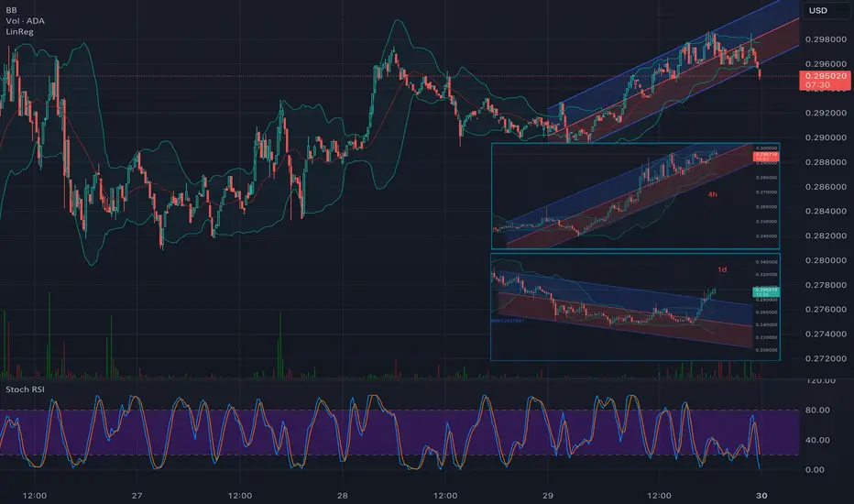This screenshot has height=504, width=854.
Task: Click the 0.298000 price axis label
Action: click(826, 39)
